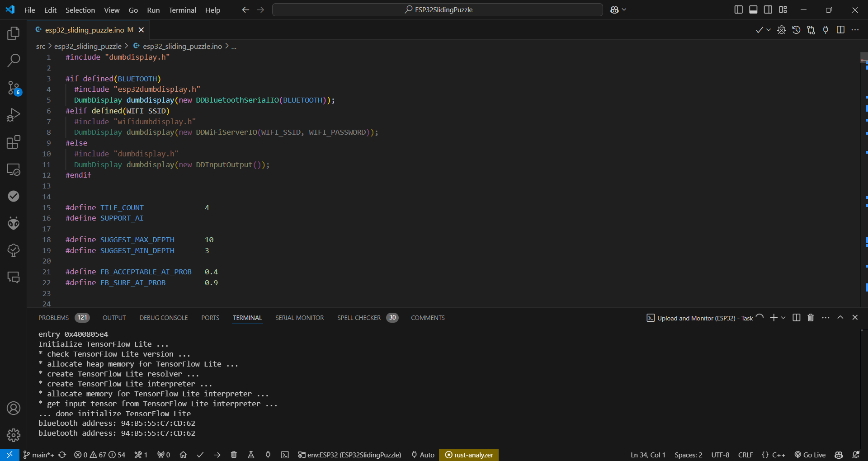This screenshot has width=868, height=461.
Task: Click PlatformIO Test flask icon in status bar
Action: (x=251, y=455)
